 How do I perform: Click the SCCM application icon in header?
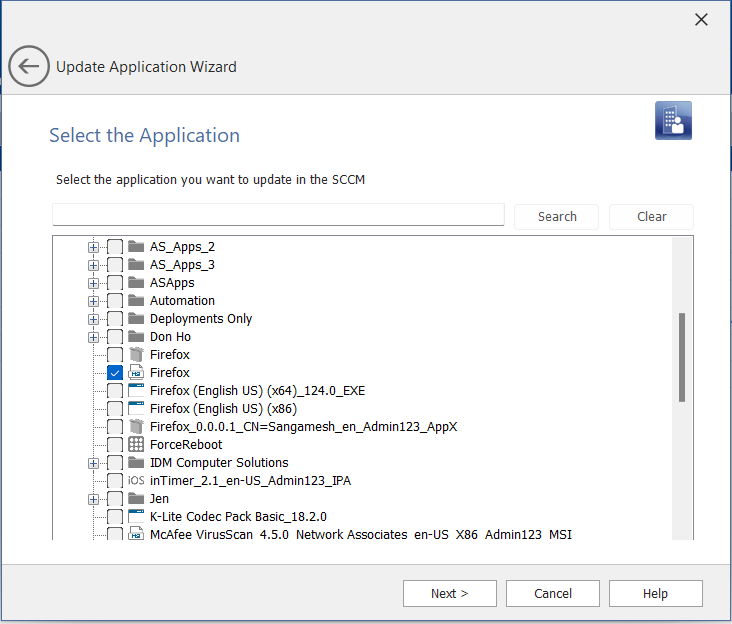673,121
